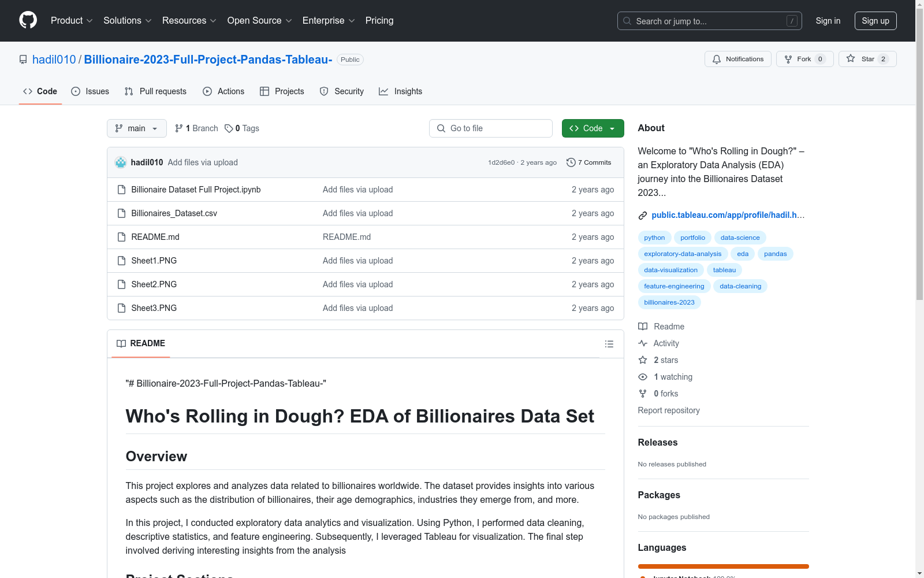Select the Code tab
The height and width of the screenshot is (578, 924).
pos(40,91)
